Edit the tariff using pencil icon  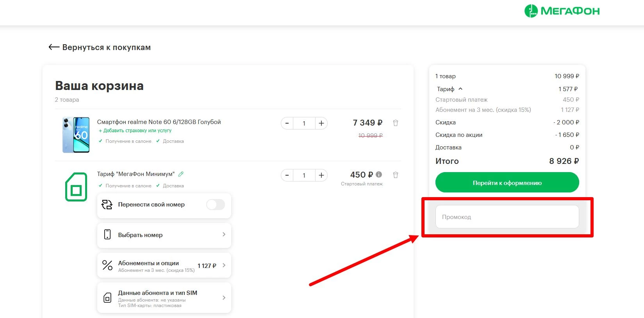tap(181, 174)
